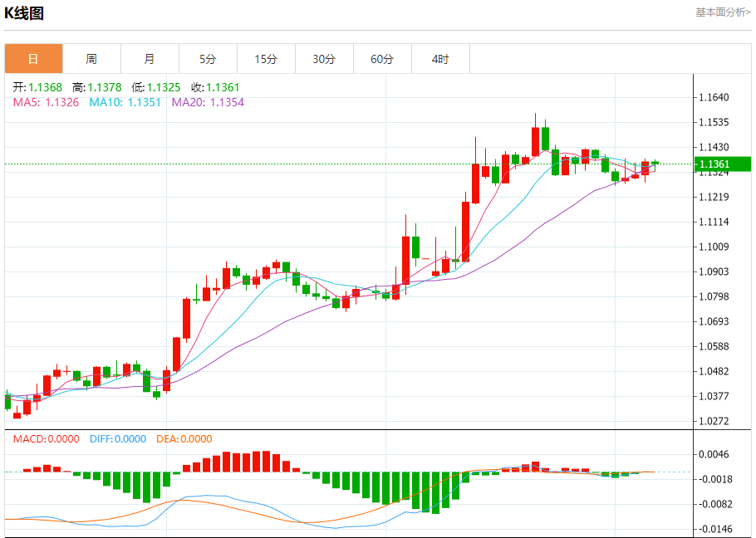Open the 基本面分析 link
Screen dimensions: 756x538
click(723, 12)
